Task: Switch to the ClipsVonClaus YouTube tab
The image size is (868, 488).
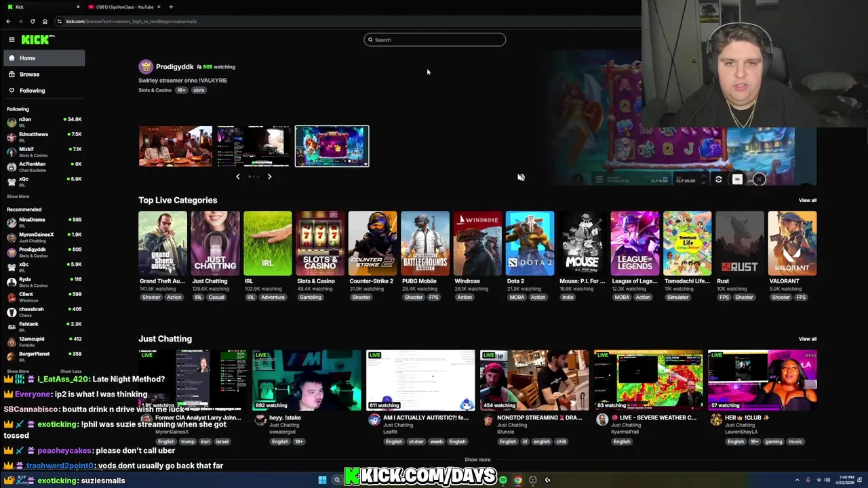Action: point(125,7)
